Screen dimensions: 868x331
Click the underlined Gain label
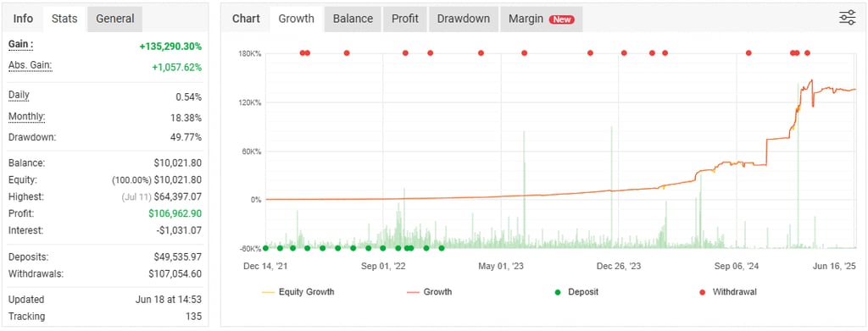[x=21, y=44]
